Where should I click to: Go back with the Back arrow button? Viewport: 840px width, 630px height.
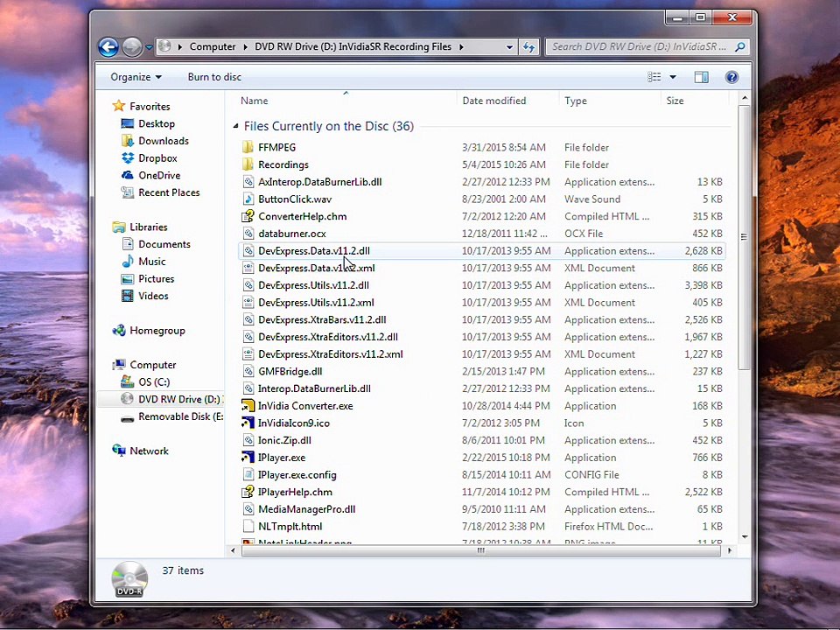pos(108,47)
